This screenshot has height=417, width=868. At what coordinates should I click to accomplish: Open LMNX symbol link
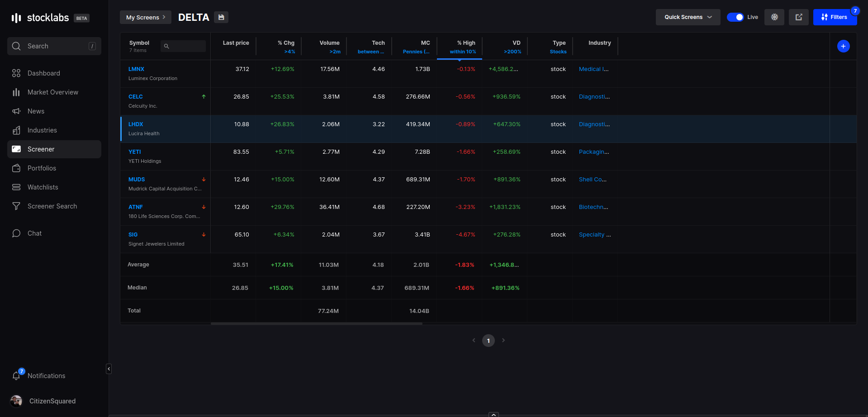(x=136, y=69)
